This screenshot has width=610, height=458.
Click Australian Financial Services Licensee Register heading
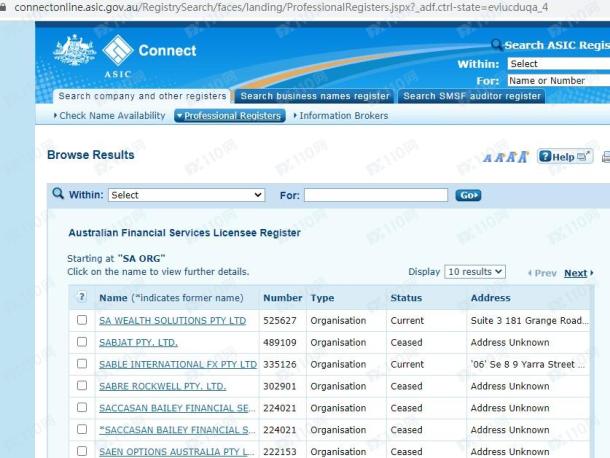(x=184, y=233)
